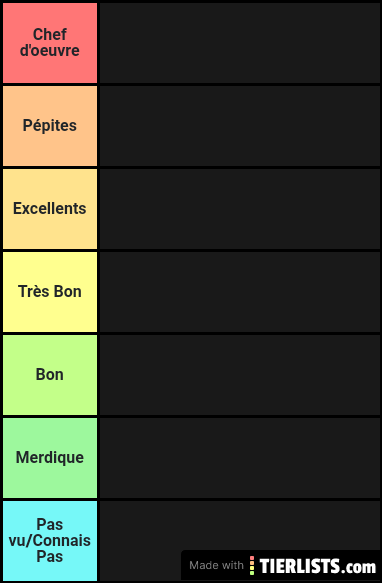382x583 pixels.
Task: Select the green 'Merdique' tier label
Action: tap(50, 458)
